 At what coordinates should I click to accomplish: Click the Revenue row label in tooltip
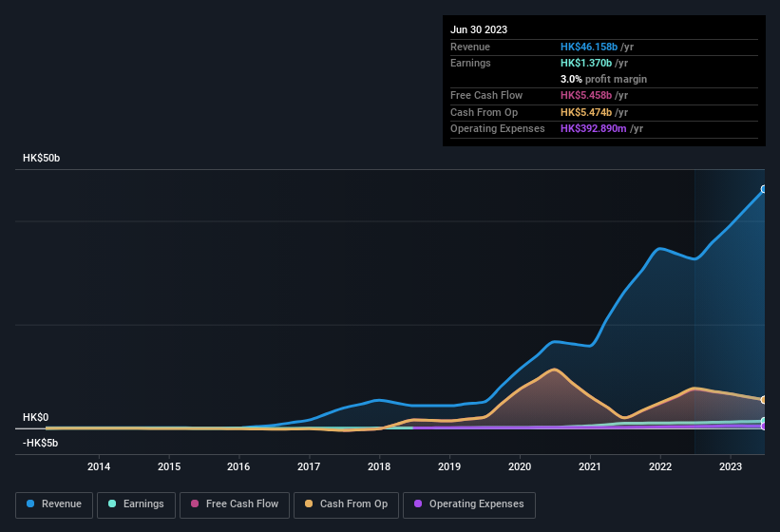click(470, 47)
